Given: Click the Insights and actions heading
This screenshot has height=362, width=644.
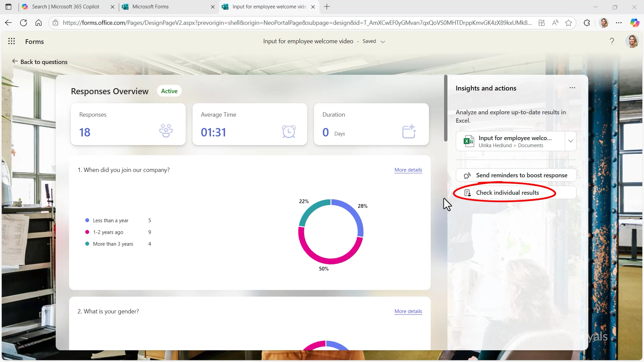Looking at the screenshot, I should point(486,88).
